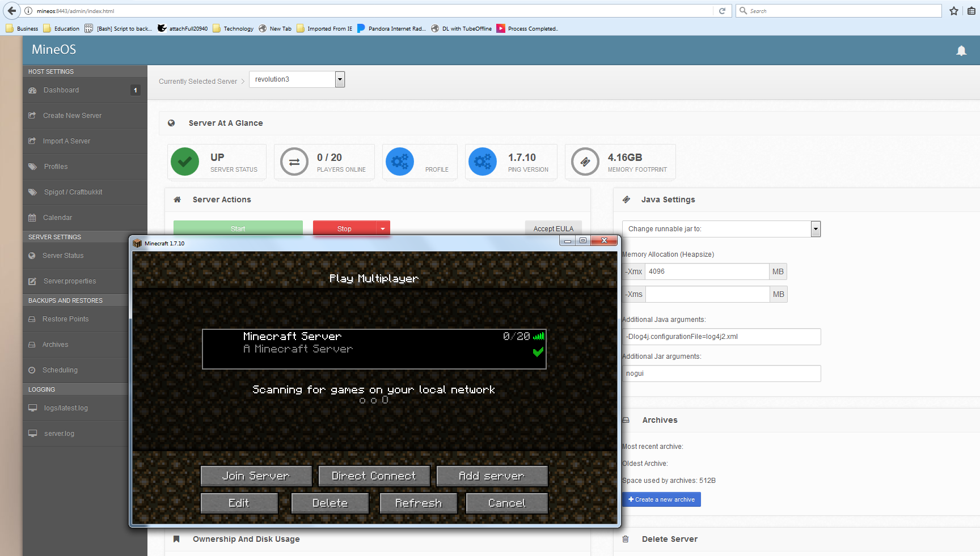Select the Minecraft Server list entry
This screenshot has width=980, height=556.
tap(374, 349)
